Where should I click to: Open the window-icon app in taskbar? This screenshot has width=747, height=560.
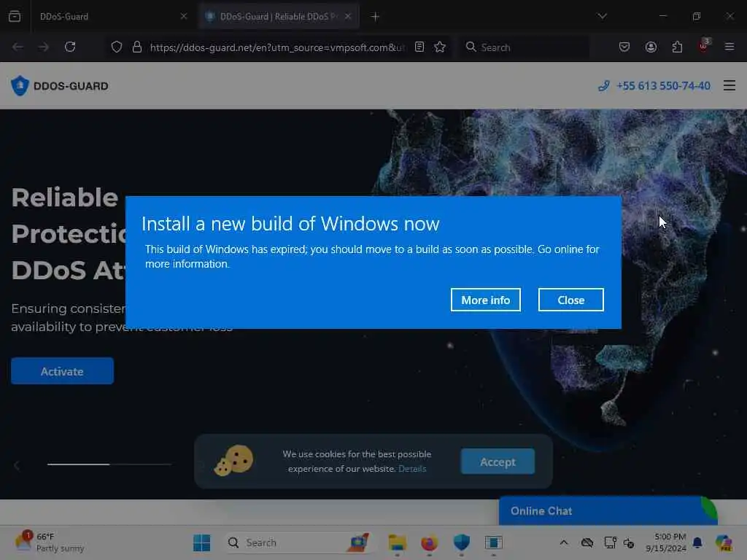[x=494, y=542]
